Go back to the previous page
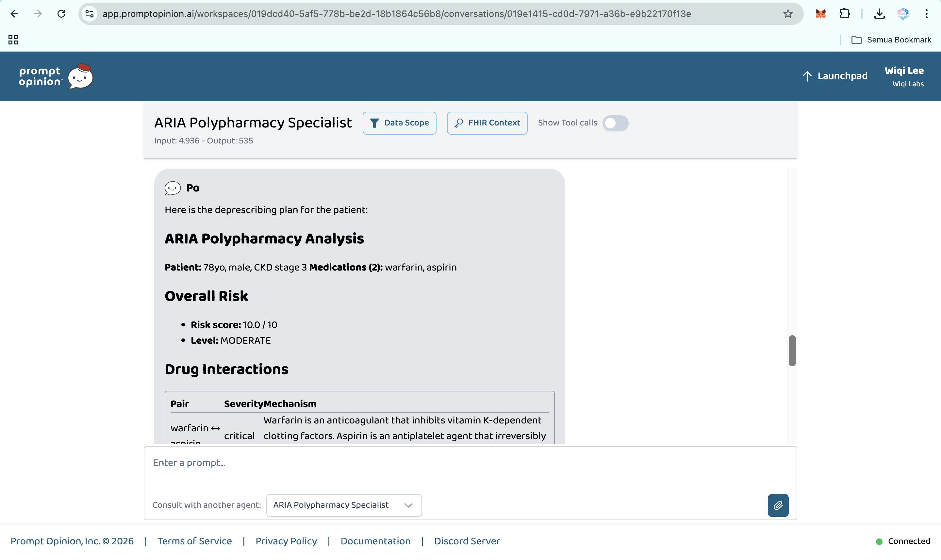This screenshot has height=560, width=941. pos(14,14)
